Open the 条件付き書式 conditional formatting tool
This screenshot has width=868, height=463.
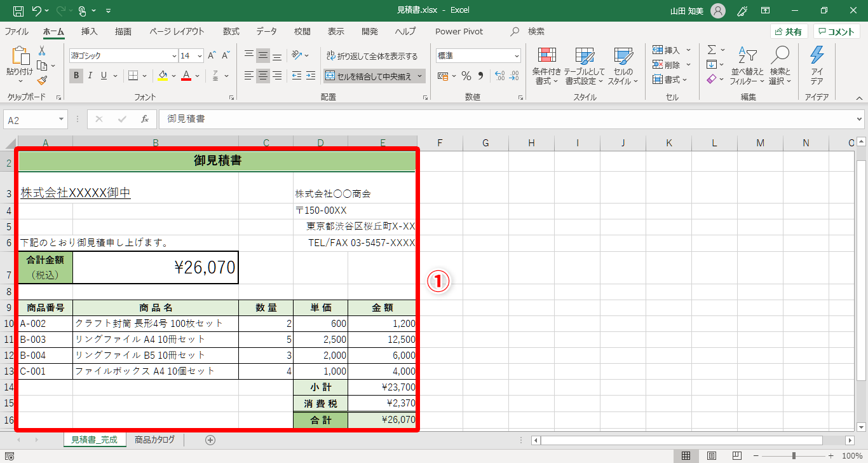click(x=547, y=66)
